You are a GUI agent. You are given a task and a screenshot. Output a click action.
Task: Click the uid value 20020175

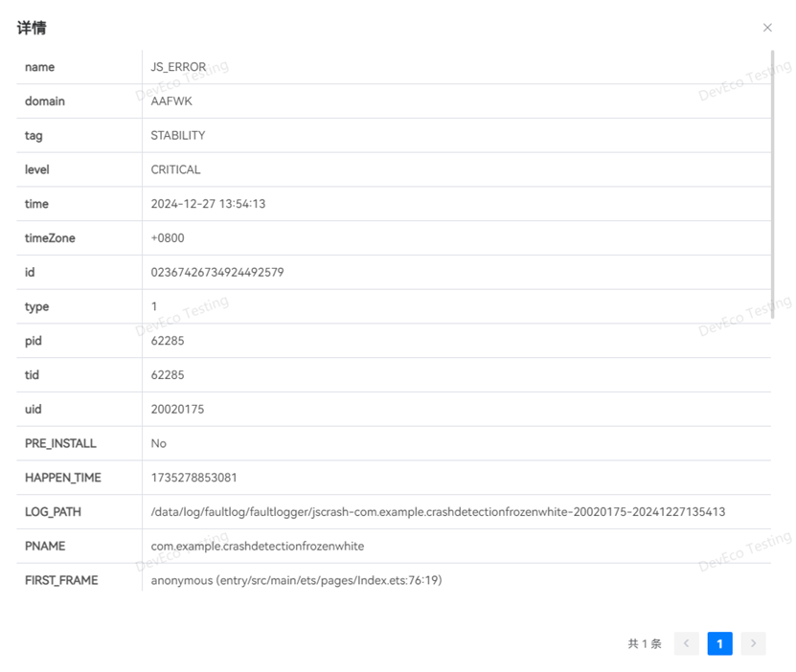[177, 410]
